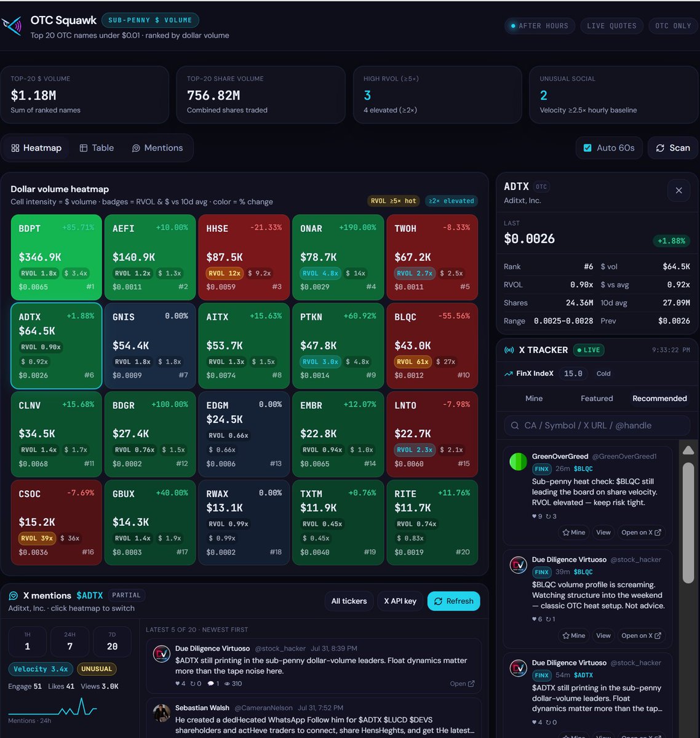This screenshot has height=738, width=700.
Task: Close the ADTX detail panel
Action: pyautogui.click(x=678, y=191)
